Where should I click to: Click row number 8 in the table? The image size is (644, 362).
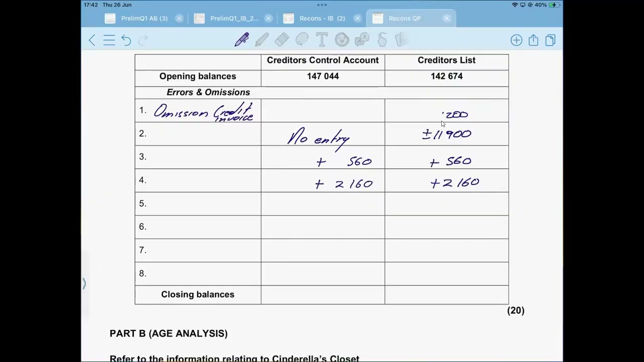pos(142,274)
